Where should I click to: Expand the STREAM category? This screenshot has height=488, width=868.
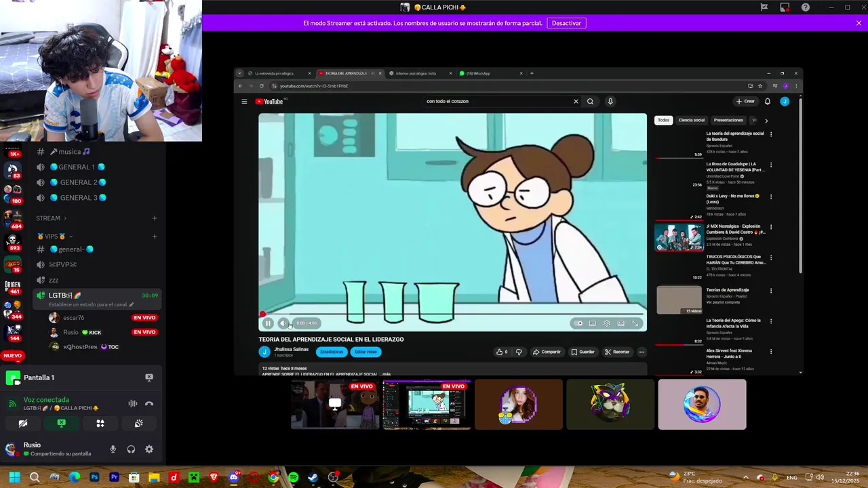coord(52,218)
